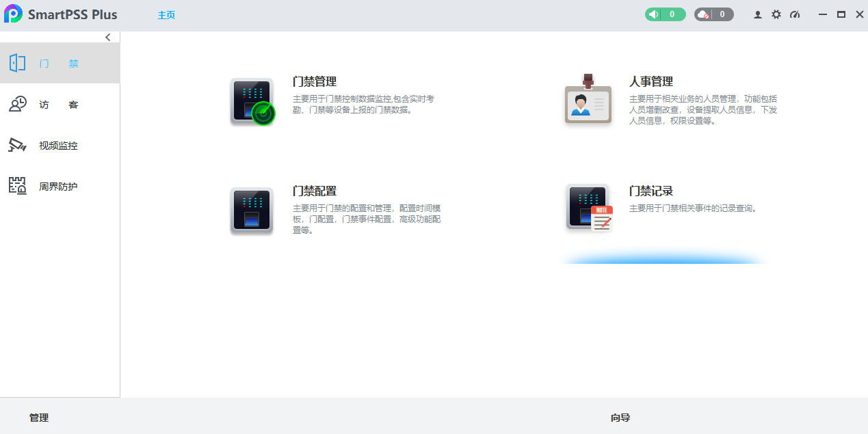
Task: Click the green alarm sound counter
Action: click(664, 14)
